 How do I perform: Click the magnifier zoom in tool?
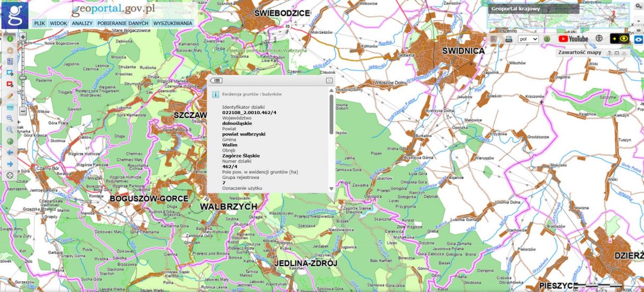[10, 118]
